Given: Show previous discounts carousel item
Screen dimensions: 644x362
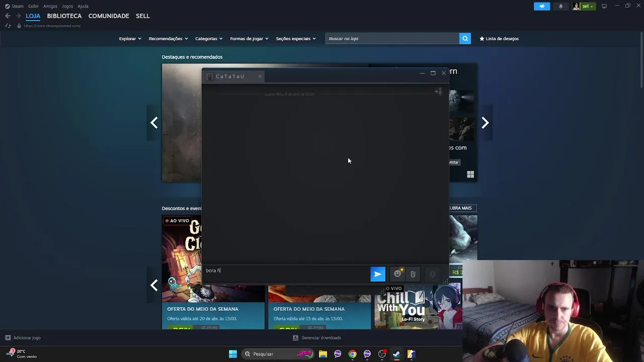Looking at the screenshot, I should tap(154, 285).
